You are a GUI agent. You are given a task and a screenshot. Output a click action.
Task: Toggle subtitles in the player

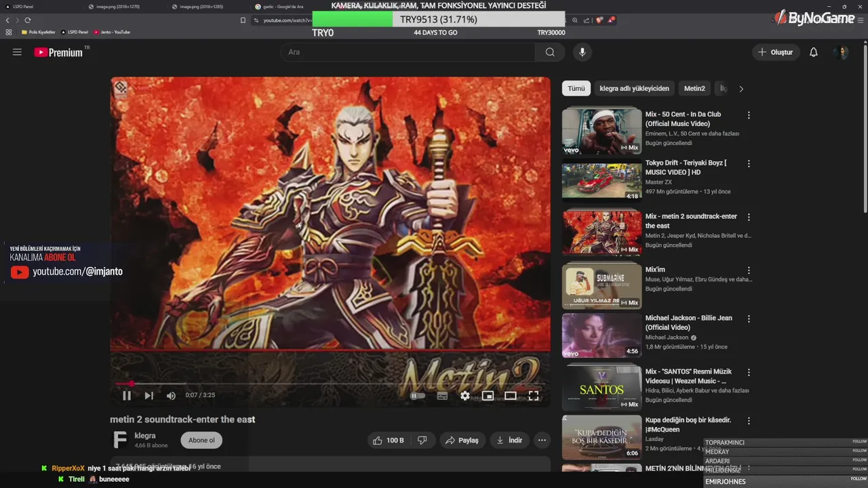coord(442,396)
